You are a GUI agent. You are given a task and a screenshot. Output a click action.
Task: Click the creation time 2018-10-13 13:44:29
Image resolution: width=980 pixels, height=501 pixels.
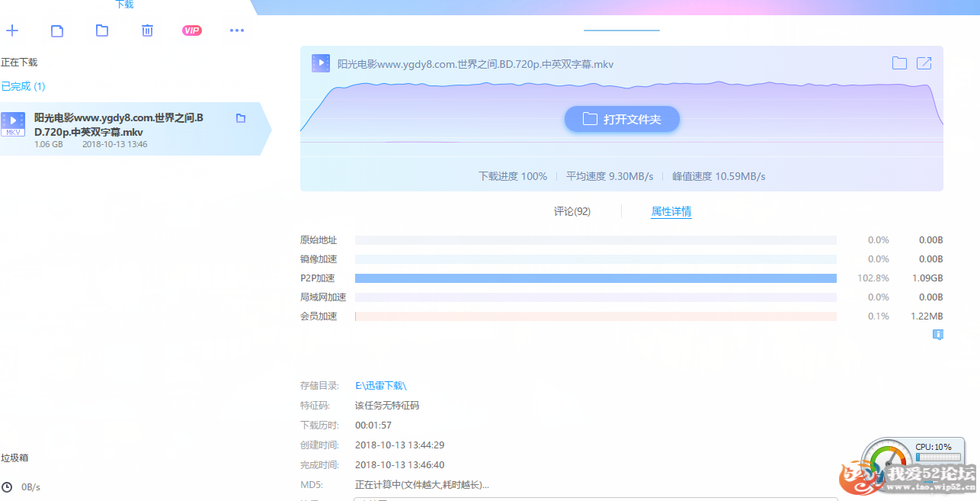click(399, 445)
